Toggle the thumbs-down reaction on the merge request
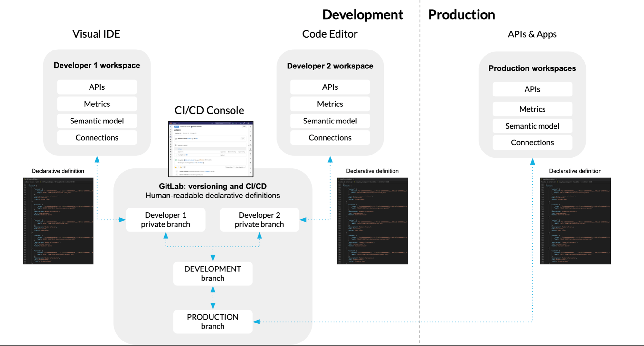Image resolution: width=644 pixels, height=346 pixels. point(181,167)
